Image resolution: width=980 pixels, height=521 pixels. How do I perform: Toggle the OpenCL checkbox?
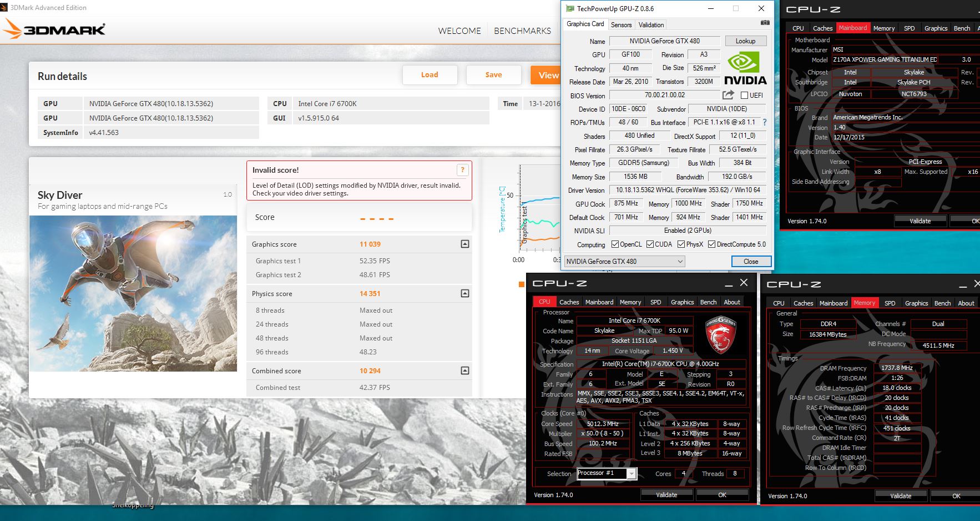pyautogui.click(x=615, y=244)
